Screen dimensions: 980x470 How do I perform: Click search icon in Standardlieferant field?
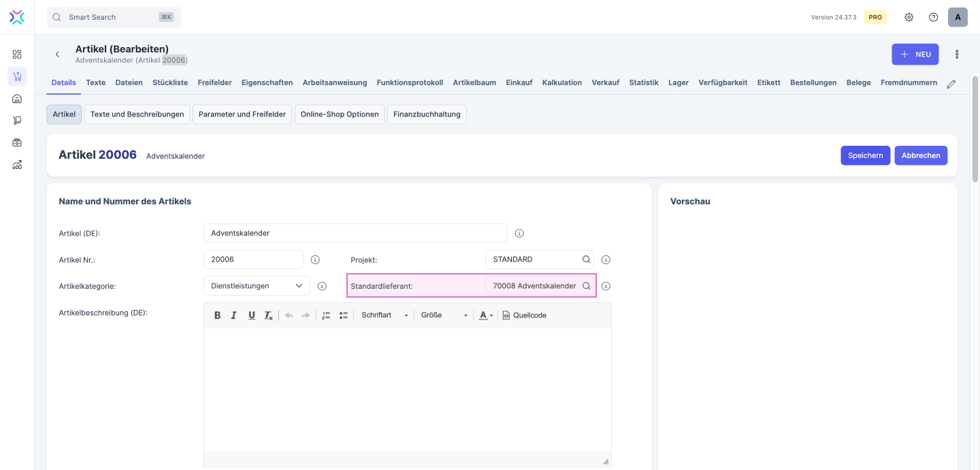tap(586, 286)
